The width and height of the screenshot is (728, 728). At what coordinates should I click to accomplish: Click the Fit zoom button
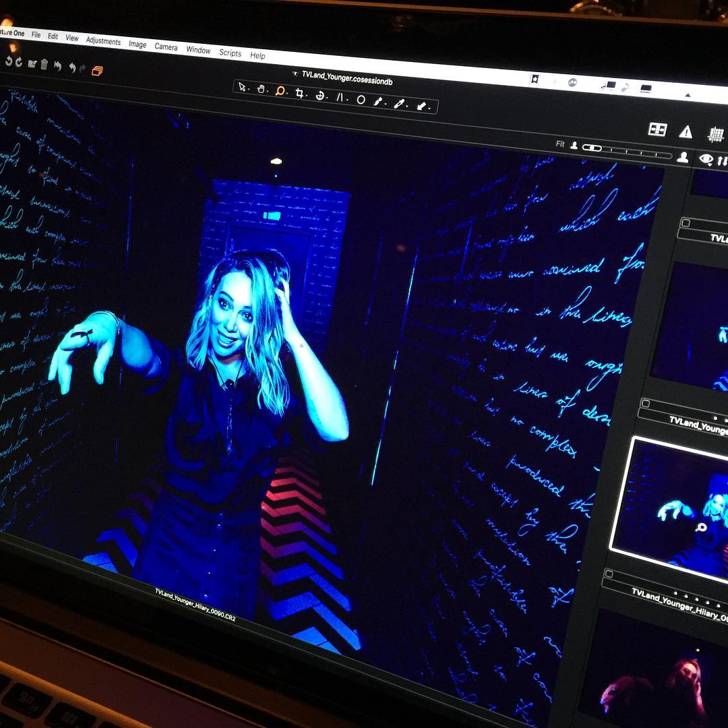pyautogui.click(x=559, y=144)
